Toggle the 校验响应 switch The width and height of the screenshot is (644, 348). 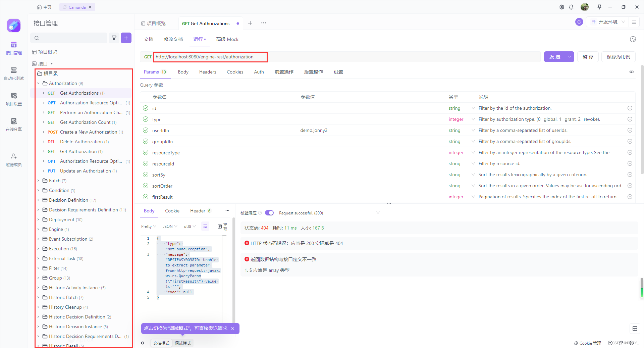click(x=269, y=213)
